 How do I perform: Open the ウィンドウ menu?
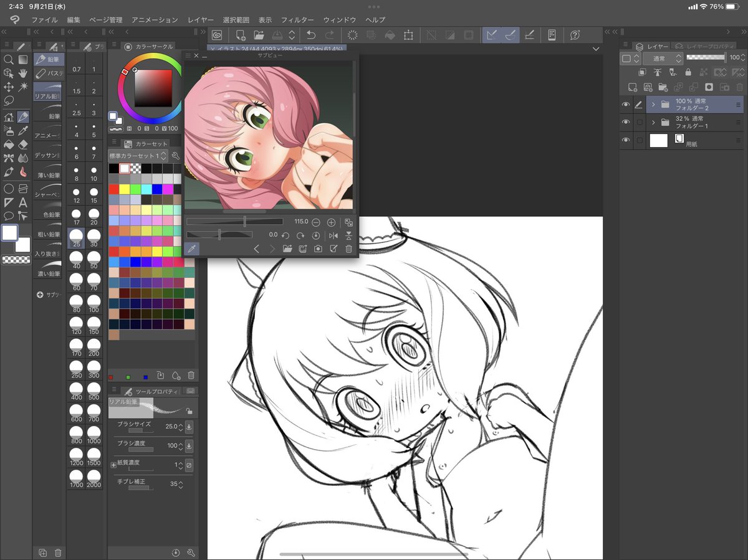[340, 19]
